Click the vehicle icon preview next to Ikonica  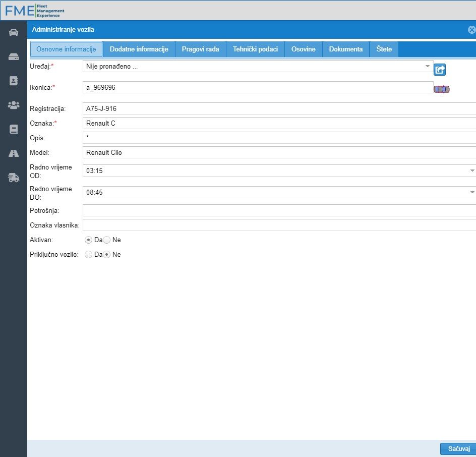pos(441,89)
